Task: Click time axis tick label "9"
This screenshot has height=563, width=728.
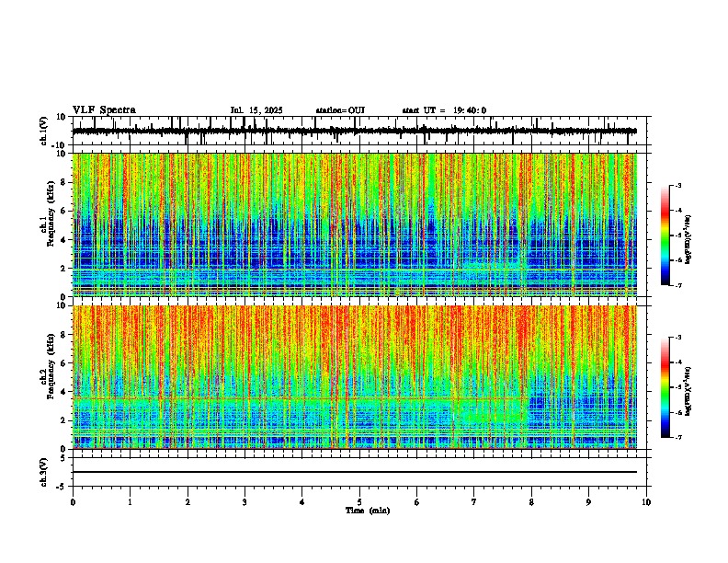Action: (588, 502)
